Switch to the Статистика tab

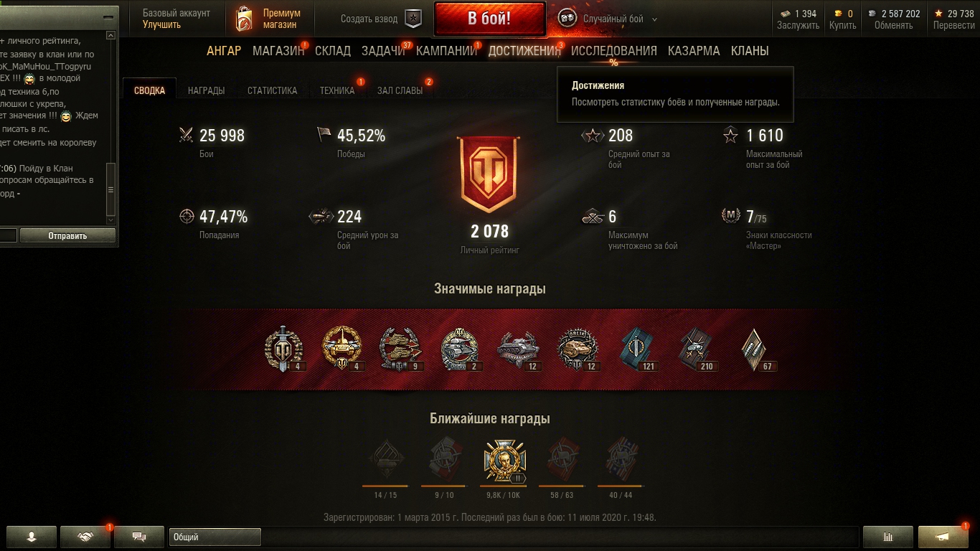(x=272, y=90)
